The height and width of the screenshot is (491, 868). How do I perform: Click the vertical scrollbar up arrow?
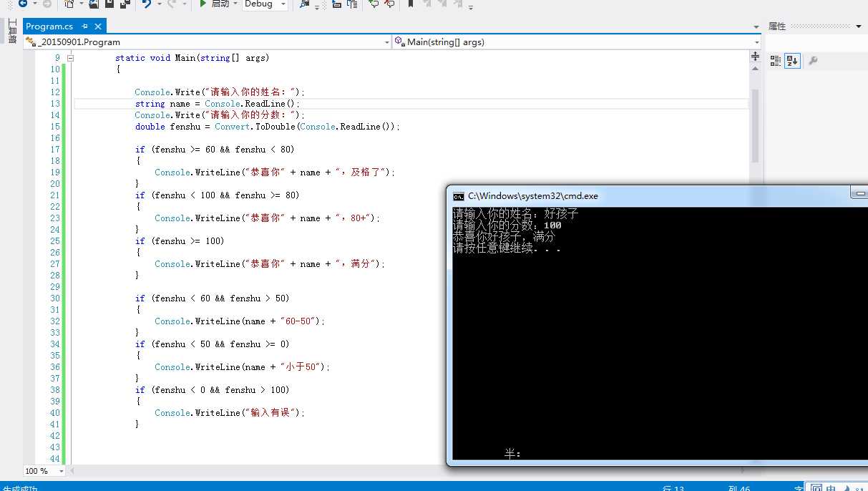(755, 68)
